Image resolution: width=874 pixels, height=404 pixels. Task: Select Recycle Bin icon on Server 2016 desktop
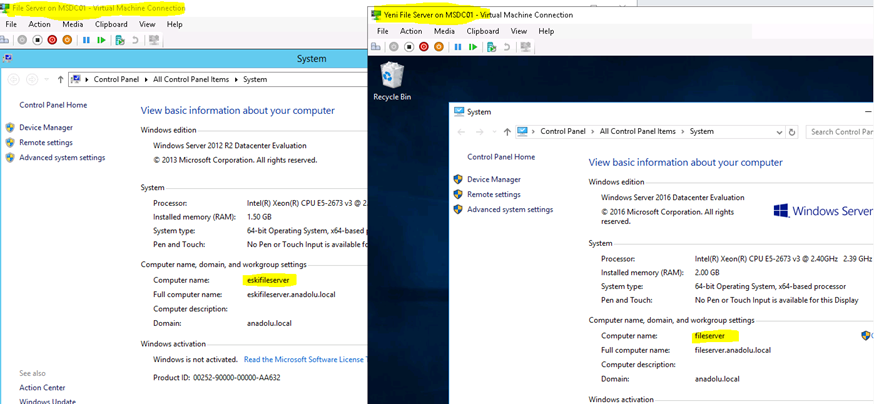point(392,82)
